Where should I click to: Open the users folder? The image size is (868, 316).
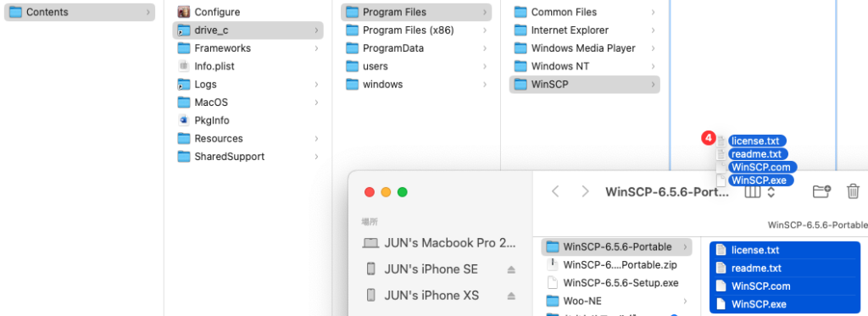tap(416, 66)
